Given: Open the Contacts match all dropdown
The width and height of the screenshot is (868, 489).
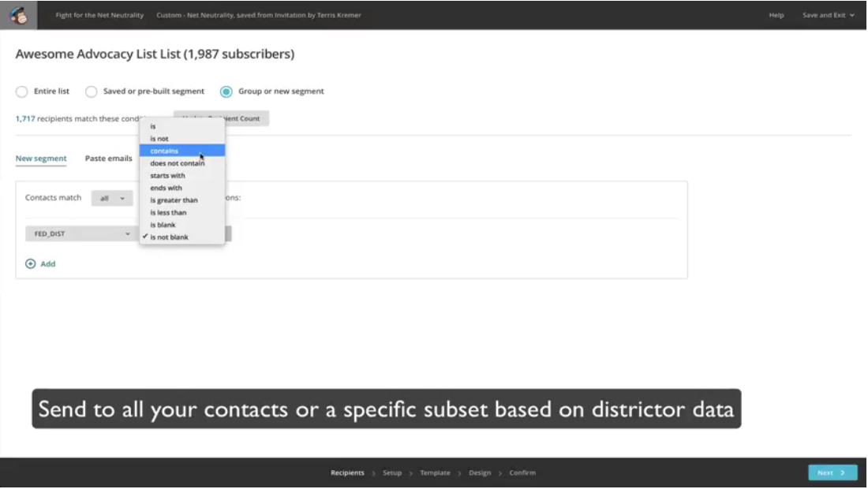Looking at the screenshot, I should click(x=112, y=199).
